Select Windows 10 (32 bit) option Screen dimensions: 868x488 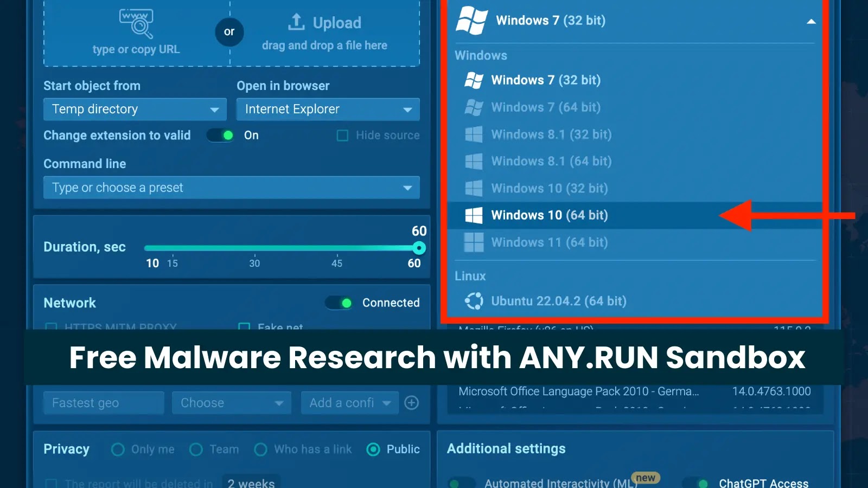(x=635, y=188)
